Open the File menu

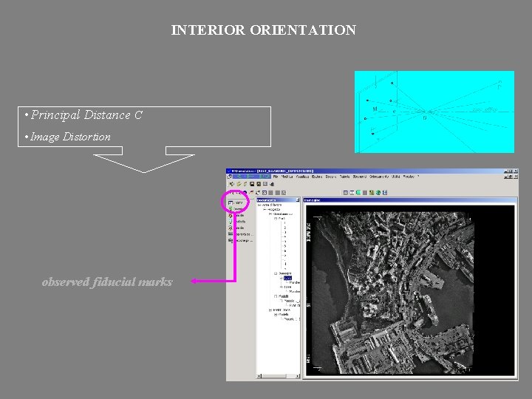click(x=276, y=177)
